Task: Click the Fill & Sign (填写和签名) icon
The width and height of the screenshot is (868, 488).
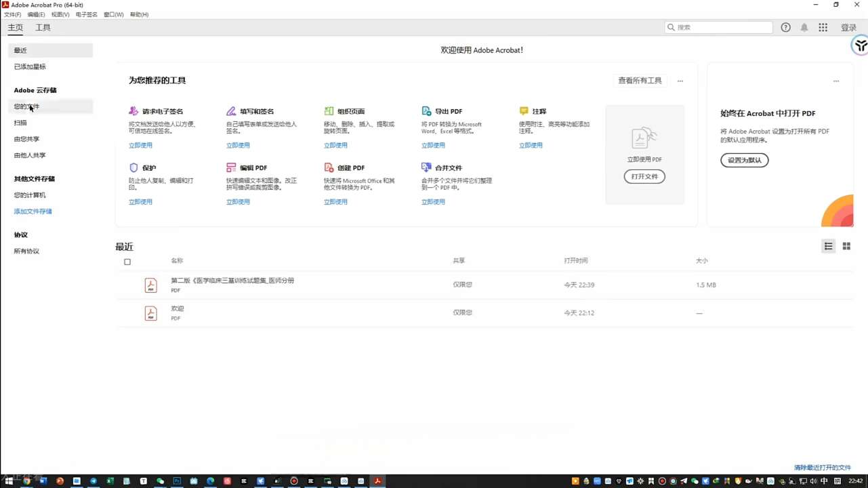Action: 231,111
